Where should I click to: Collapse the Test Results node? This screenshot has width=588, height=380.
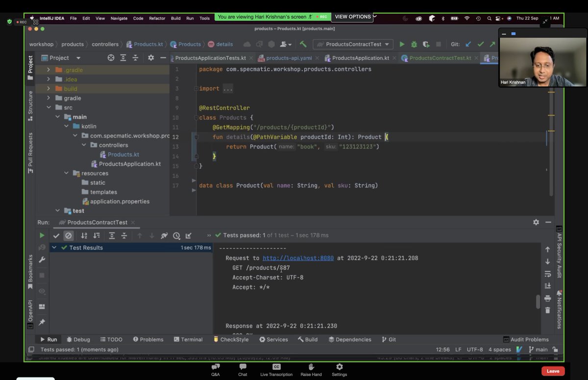(x=54, y=248)
